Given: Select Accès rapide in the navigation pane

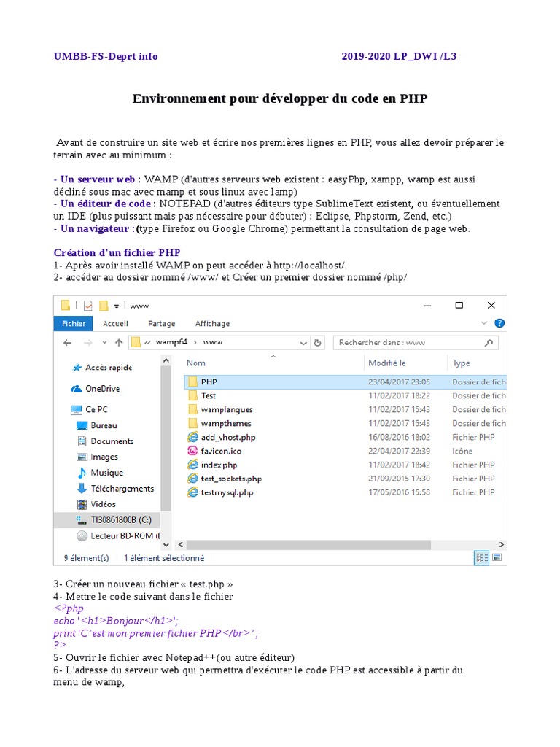Looking at the screenshot, I should click(x=109, y=368).
